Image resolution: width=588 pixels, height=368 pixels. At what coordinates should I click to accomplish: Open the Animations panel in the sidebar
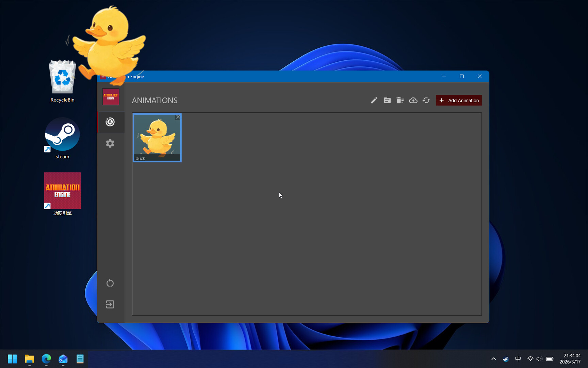pos(110,122)
